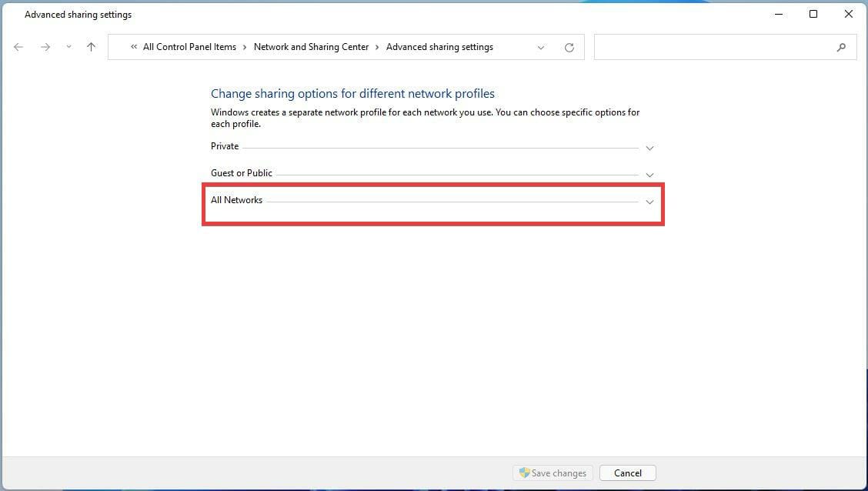Screen dimensions: 868x491
Task: Close the Advanced sharing settings window
Action: click(x=849, y=14)
